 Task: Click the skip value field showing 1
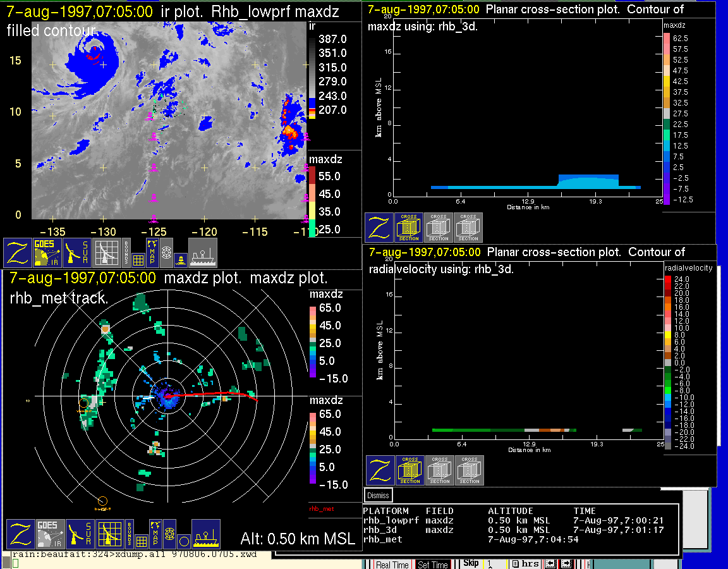(495, 563)
